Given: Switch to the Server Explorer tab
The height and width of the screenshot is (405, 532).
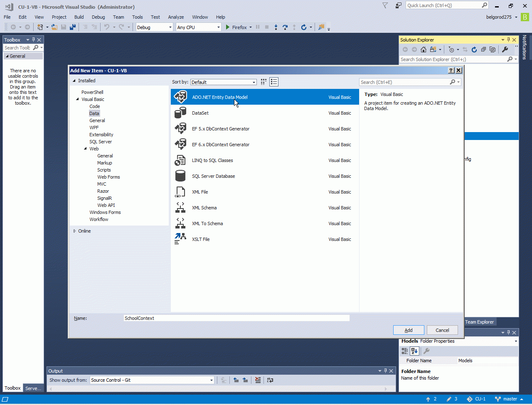Looking at the screenshot, I should point(33,388).
